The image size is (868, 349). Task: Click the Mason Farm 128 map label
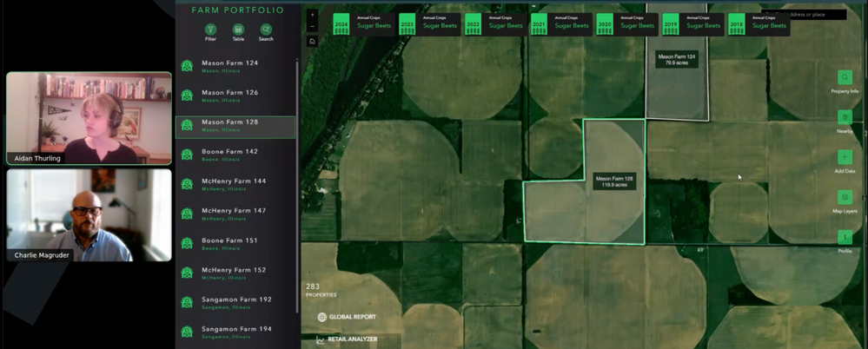click(x=614, y=181)
